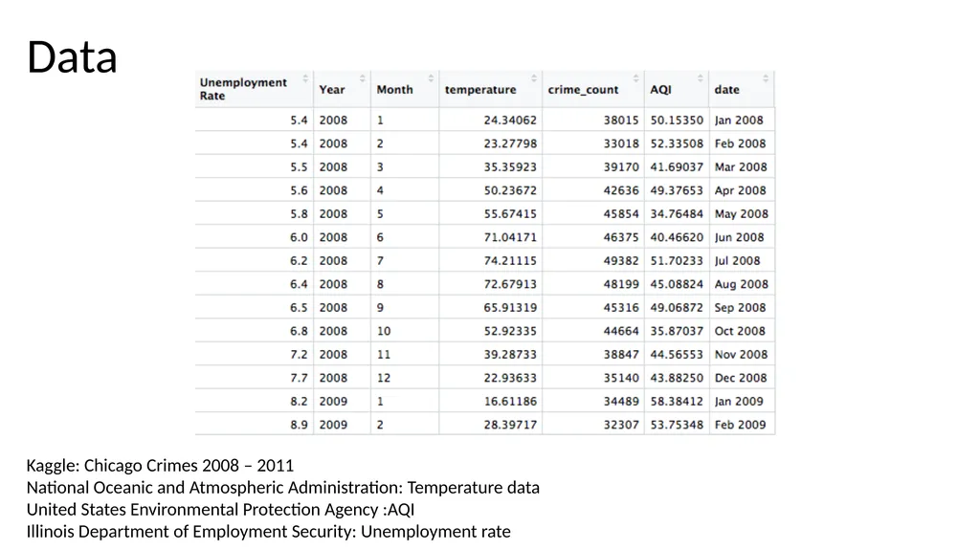Screen dimensions: 980x550
Task: Click the Mar 2008 date cell
Action: [x=741, y=166]
